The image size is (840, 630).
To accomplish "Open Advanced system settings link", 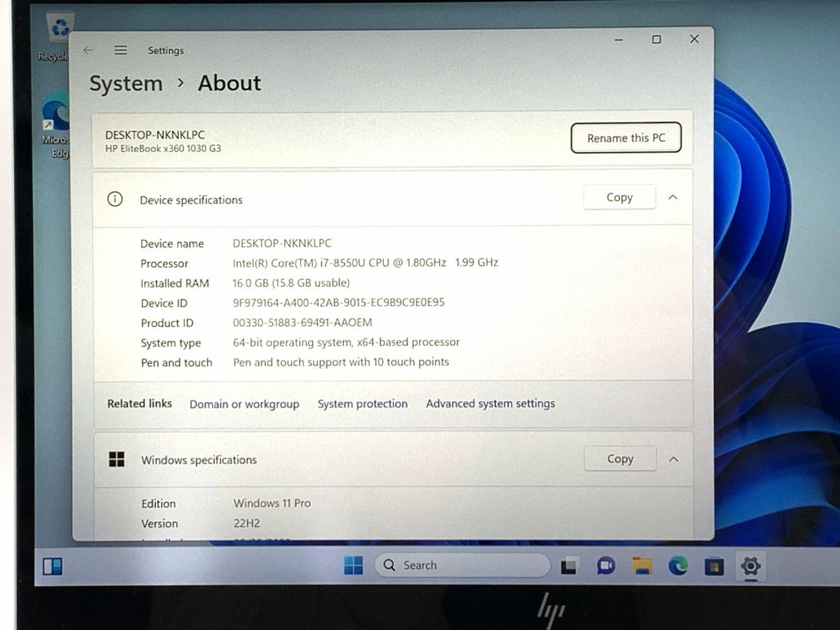I will click(491, 403).
